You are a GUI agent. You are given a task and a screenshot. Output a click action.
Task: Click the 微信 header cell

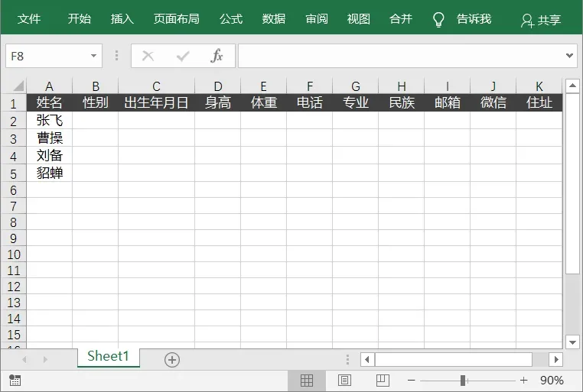point(493,102)
